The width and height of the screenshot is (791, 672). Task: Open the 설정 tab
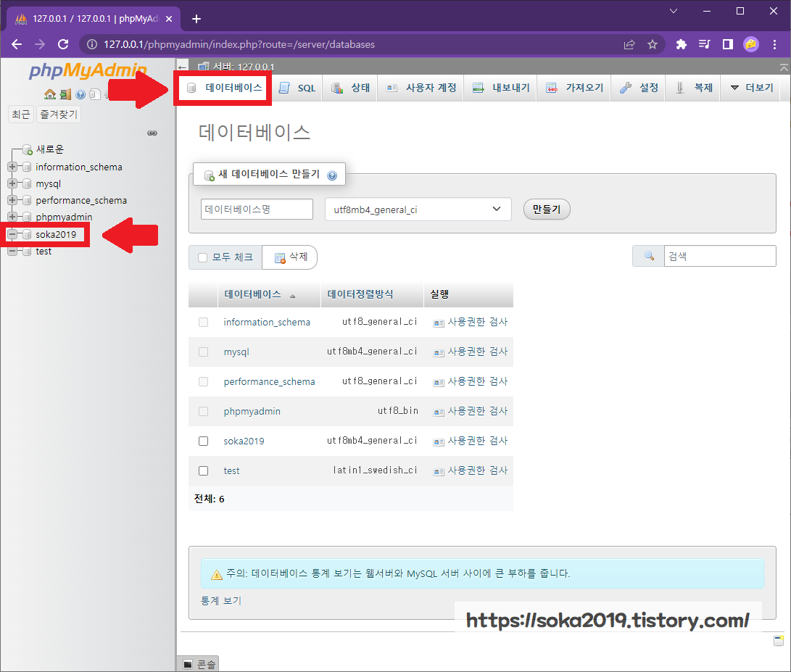639,88
